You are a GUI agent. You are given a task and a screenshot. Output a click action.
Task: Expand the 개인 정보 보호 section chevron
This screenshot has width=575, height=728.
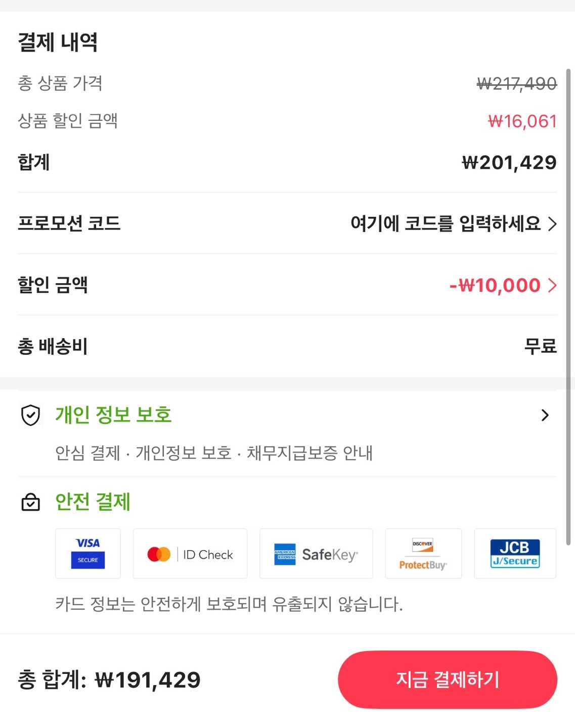pos(545,416)
